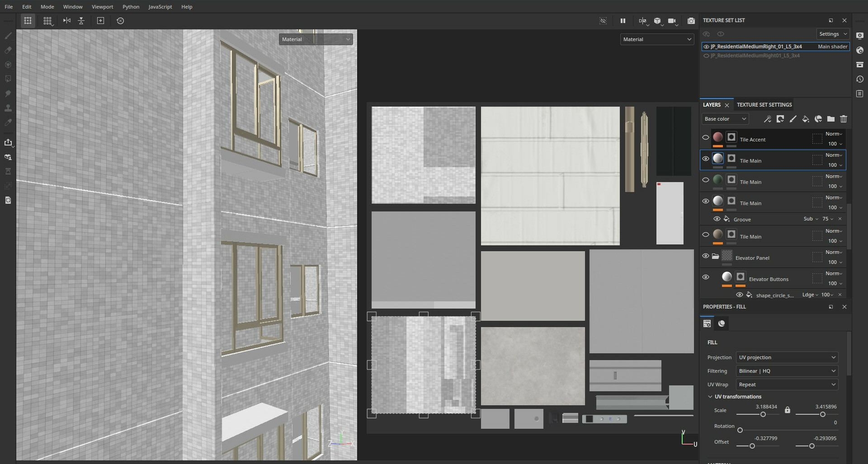Select the Smudge tool in left toolbar
This screenshot has width=868, height=464.
tap(8, 94)
